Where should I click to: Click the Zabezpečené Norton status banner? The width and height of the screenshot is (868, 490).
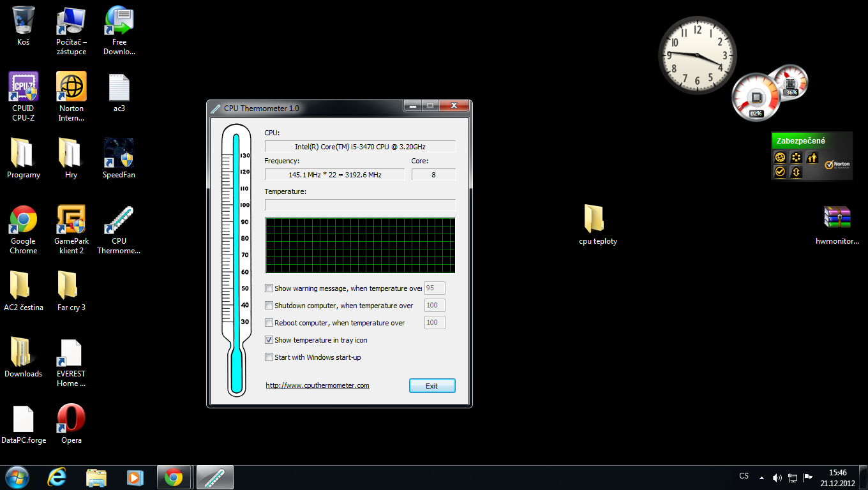click(812, 140)
